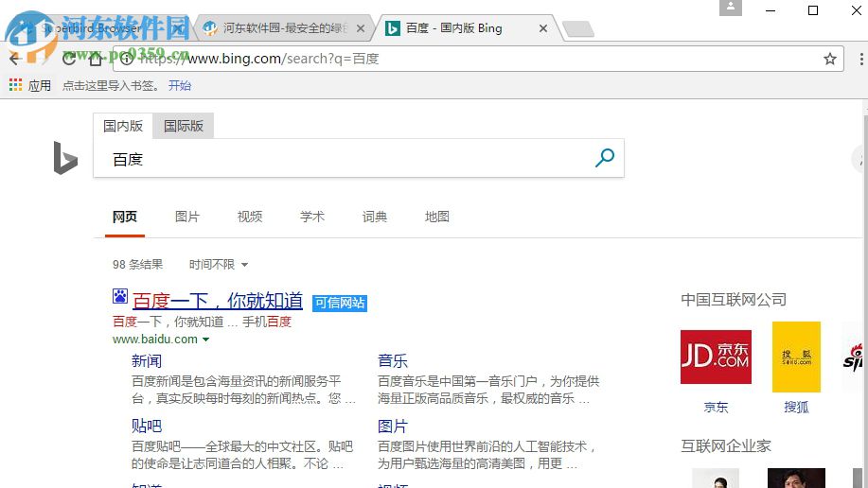Image resolution: width=868 pixels, height=488 pixels.
Task: Open the Apps grid icon in bookmarks bar
Action: click(15, 85)
